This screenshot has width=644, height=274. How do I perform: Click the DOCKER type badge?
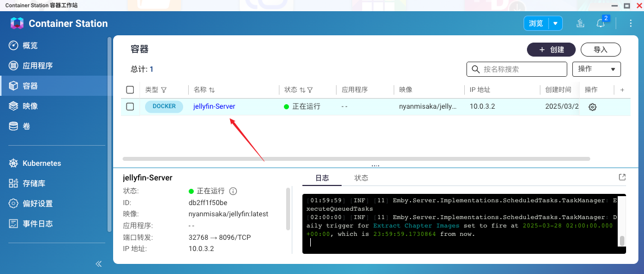(x=164, y=106)
